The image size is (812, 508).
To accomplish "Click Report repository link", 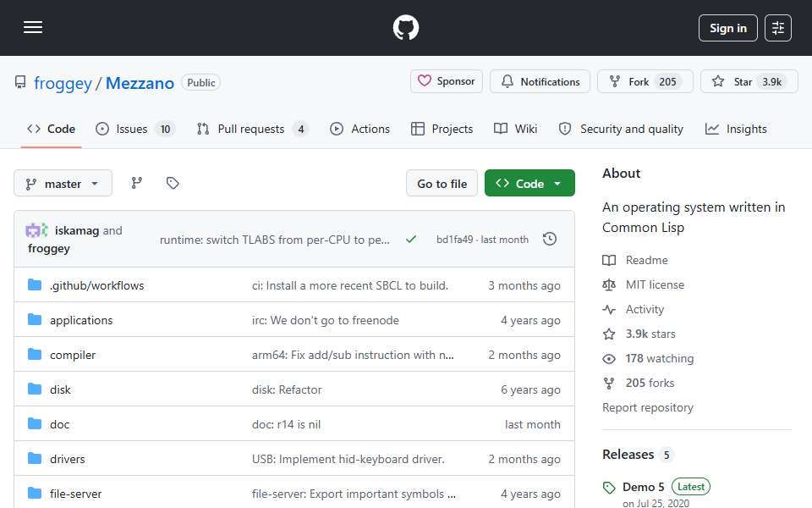I will click(648, 407).
